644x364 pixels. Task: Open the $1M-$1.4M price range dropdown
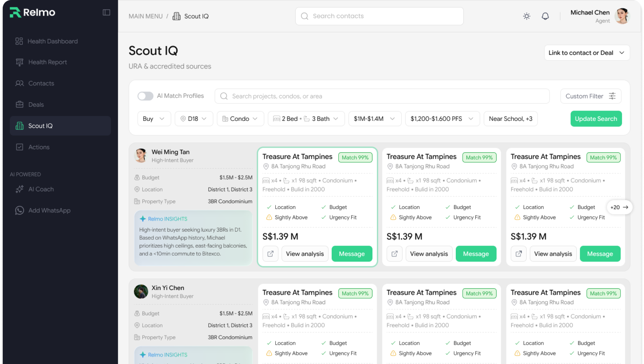click(374, 119)
